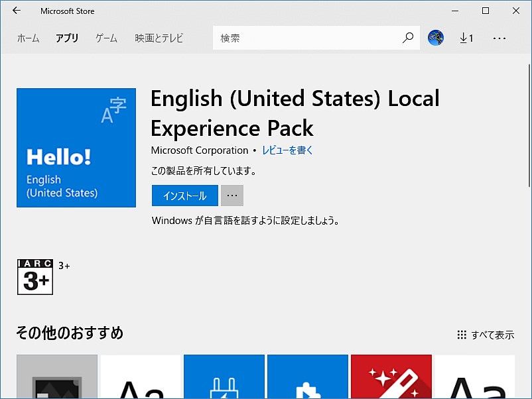Click レビューを書く link
This screenshot has width=532, height=399.
point(287,150)
